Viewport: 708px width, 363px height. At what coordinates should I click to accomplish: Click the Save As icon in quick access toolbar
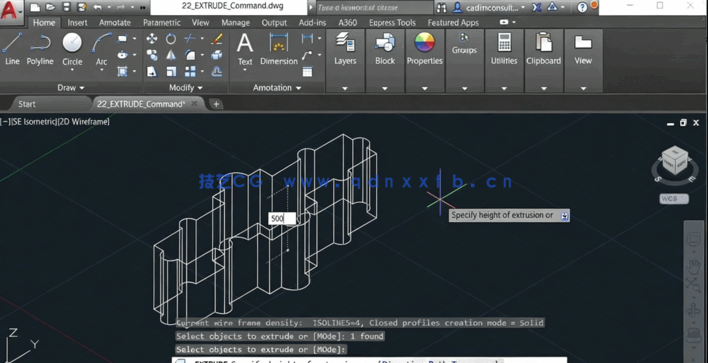pyautogui.click(x=82, y=7)
